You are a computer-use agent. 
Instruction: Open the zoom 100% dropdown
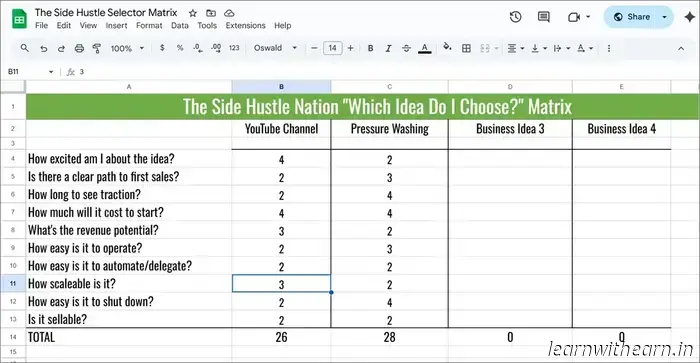pos(127,48)
